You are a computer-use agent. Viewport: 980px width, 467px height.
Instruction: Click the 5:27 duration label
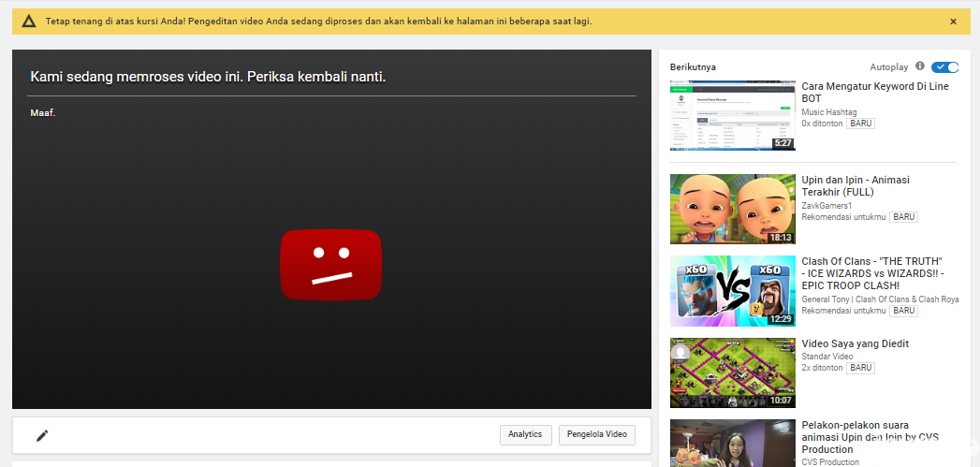click(783, 143)
